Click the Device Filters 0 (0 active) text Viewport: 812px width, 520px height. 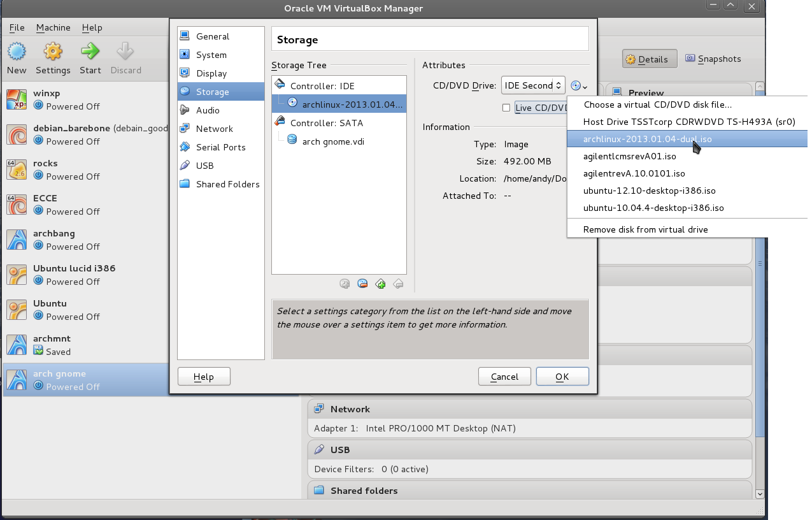pyautogui.click(x=371, y=469)
